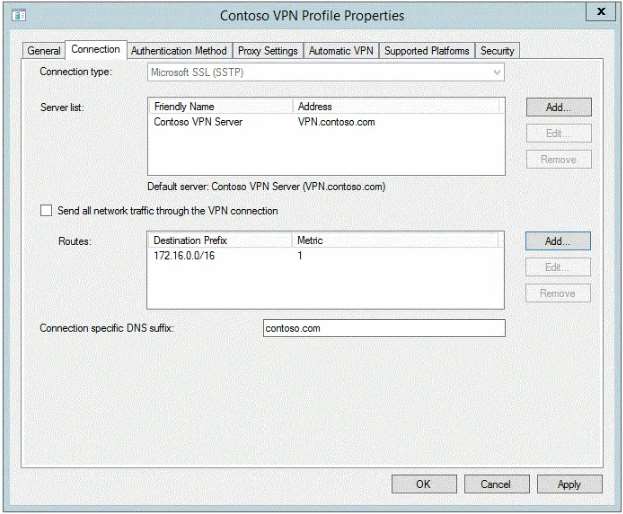
Task: Sort servers by Address column header
Action: (x=396, y=106)
